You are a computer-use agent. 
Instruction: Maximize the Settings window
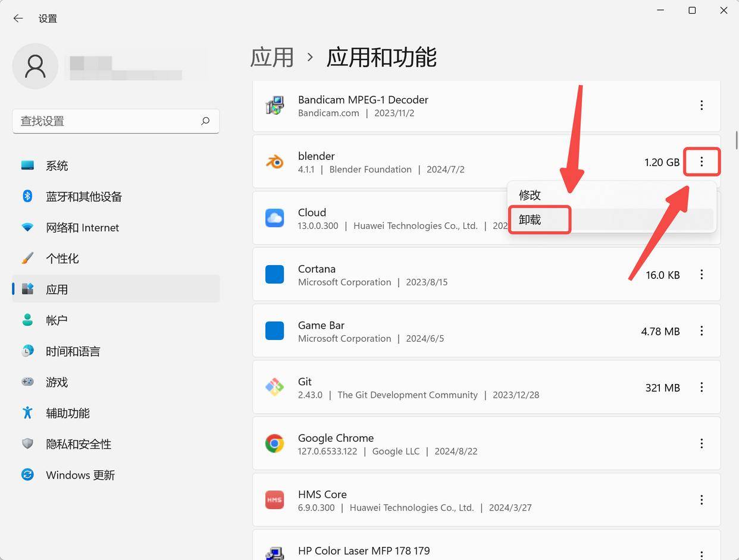click(x=692, y=10)
